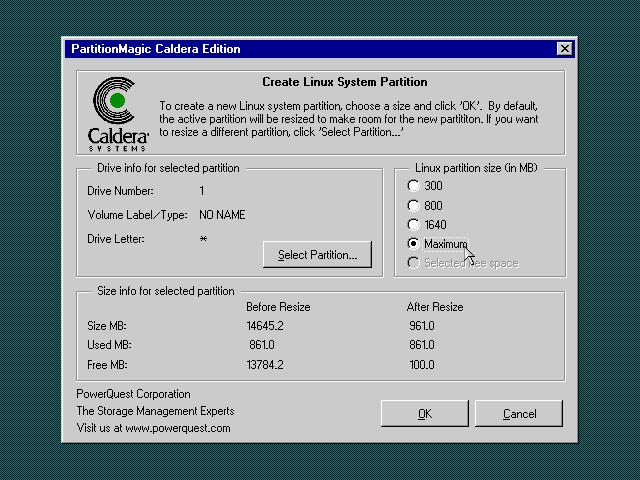Pick the 1640 MB partition size
The image size is (640, 480).
[414, 225]
